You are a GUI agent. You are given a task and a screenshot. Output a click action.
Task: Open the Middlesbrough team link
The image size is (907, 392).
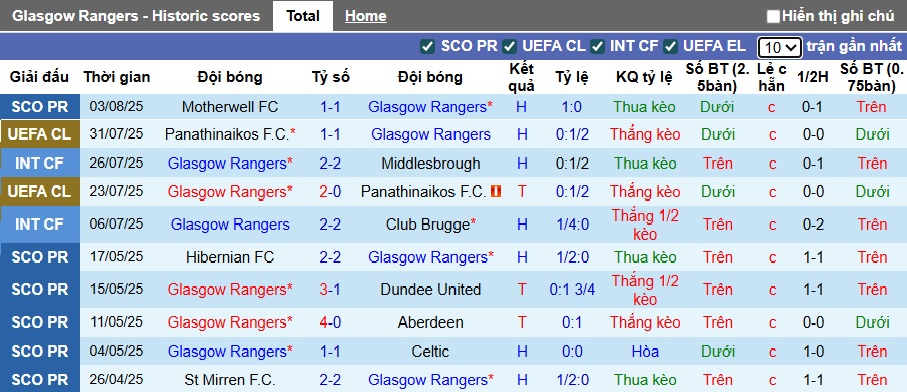tap(430, 164)
